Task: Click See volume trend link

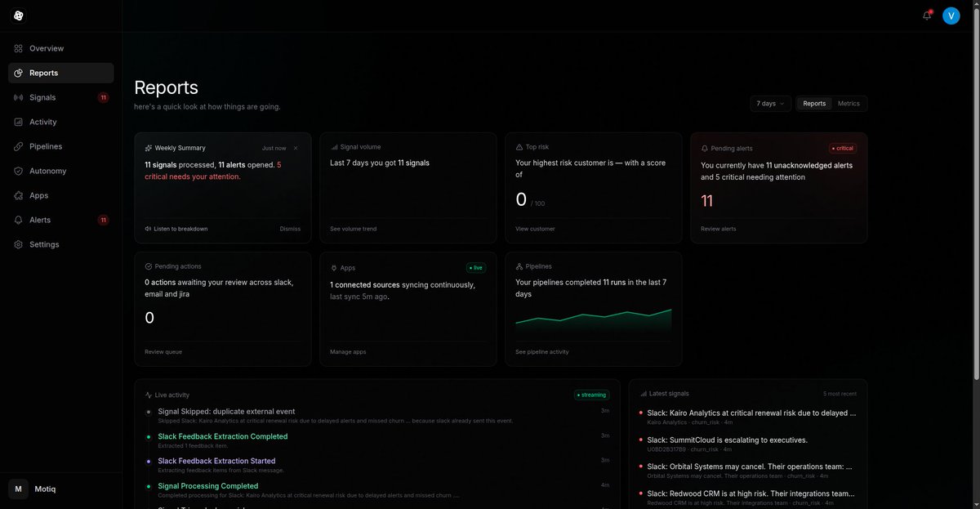Action: [353, 229]
